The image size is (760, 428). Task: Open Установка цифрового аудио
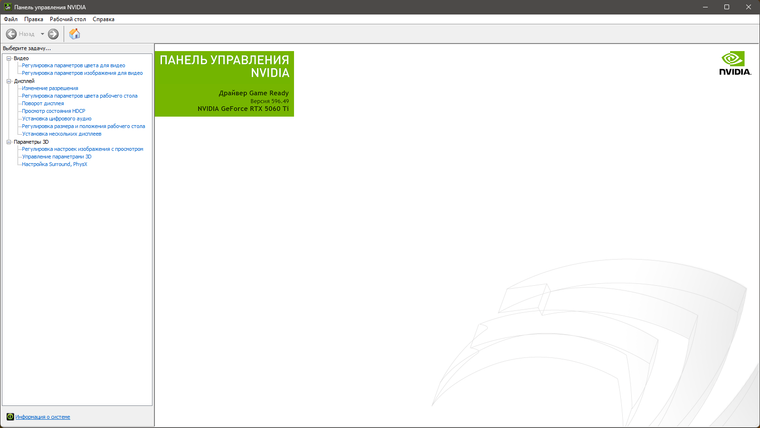[x=57, y=119]
